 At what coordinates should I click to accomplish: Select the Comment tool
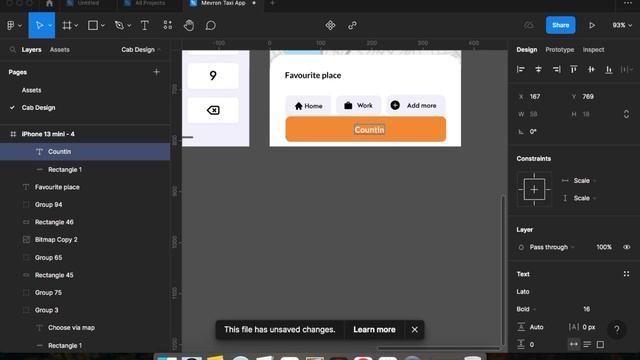211,25
